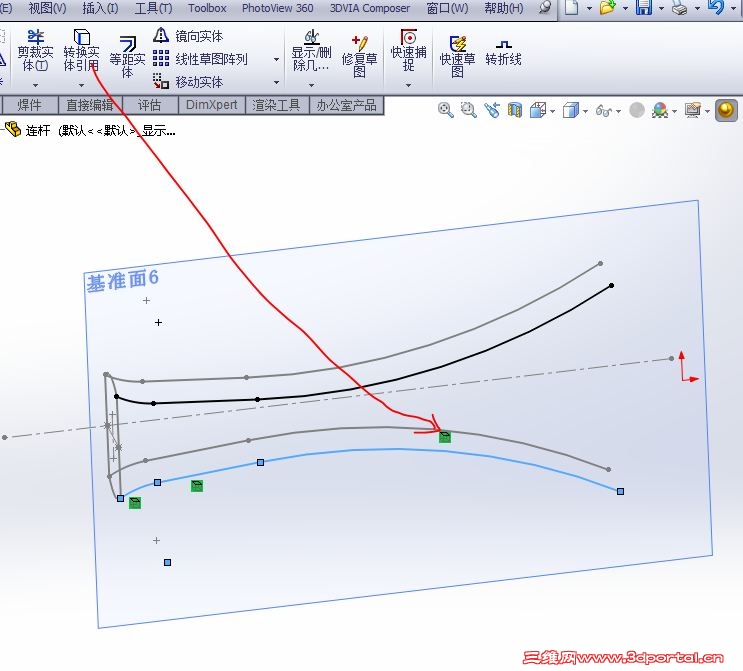743x671 pixels.
Task: Select the Trim Entities (剪裁实体) tool
Action: coord(35,50)
